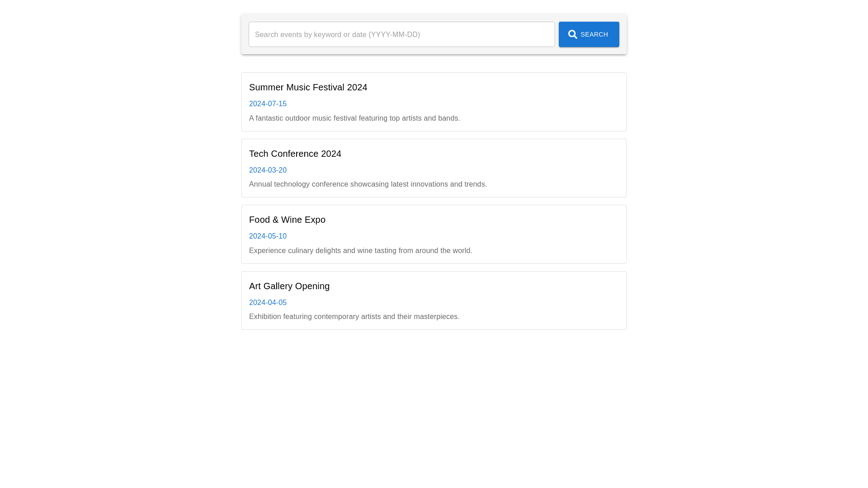The image size is (868, 488).
Task: Click the culinary delights description text
Action: click(x=360, y=251)
